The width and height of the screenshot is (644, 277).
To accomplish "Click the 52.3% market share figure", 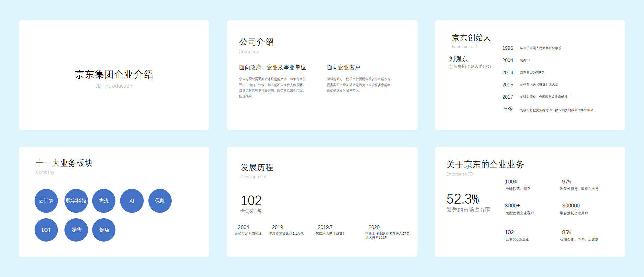I will pyautogui.click(x=463, y=199).
